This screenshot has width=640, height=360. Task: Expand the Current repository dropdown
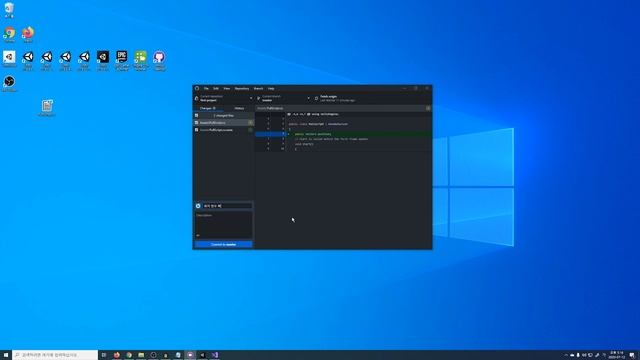pos(224,98)
